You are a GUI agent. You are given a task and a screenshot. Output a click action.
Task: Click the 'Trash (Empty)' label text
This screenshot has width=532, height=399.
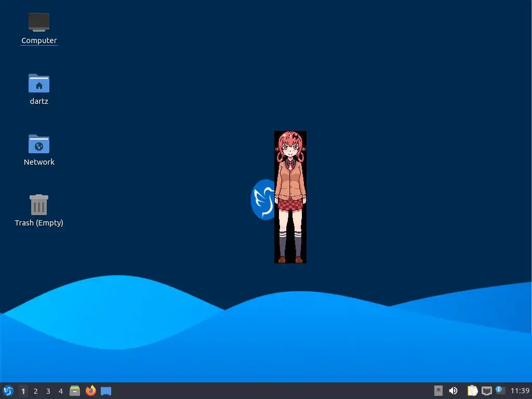(39, 222)
